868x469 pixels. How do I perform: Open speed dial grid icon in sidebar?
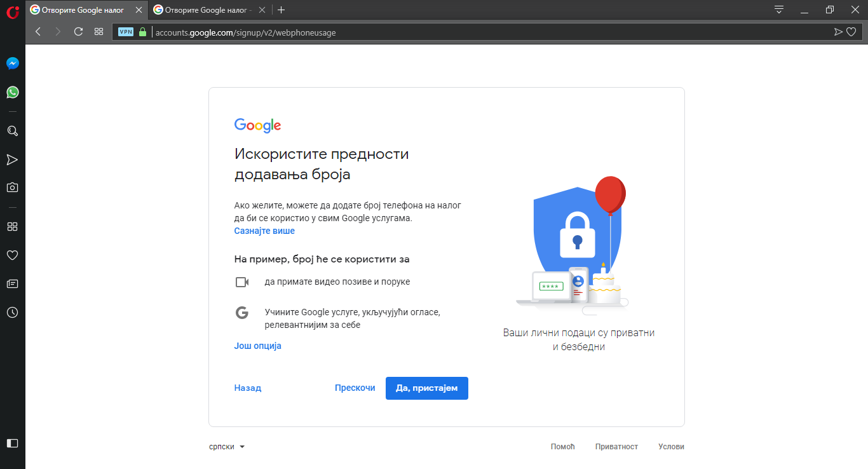[12, 226]
